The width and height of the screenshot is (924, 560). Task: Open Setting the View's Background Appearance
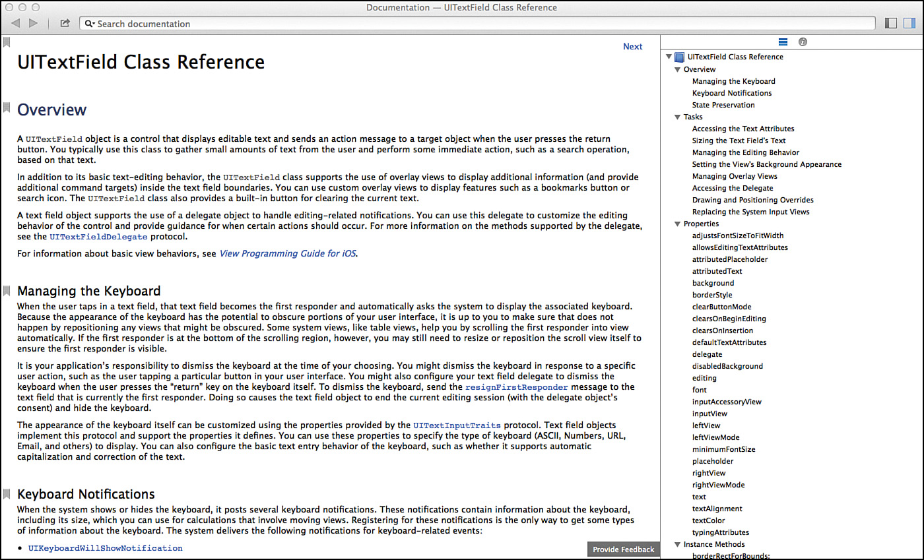[x=767, y=164]
